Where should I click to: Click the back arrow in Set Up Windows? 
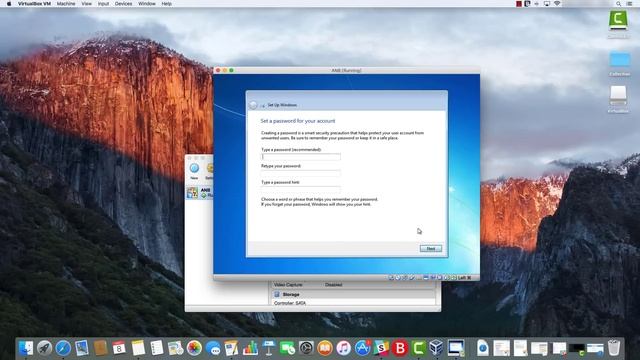coord(253,105)
